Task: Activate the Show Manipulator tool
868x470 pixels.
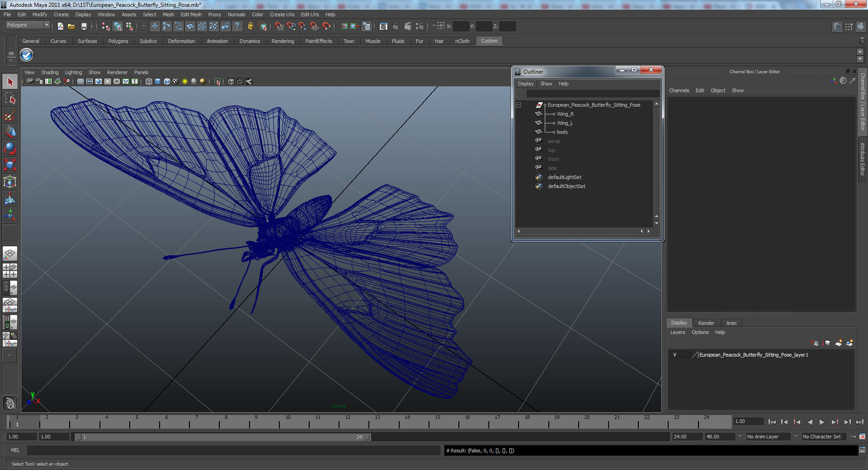Action: (x=10, y=215)
